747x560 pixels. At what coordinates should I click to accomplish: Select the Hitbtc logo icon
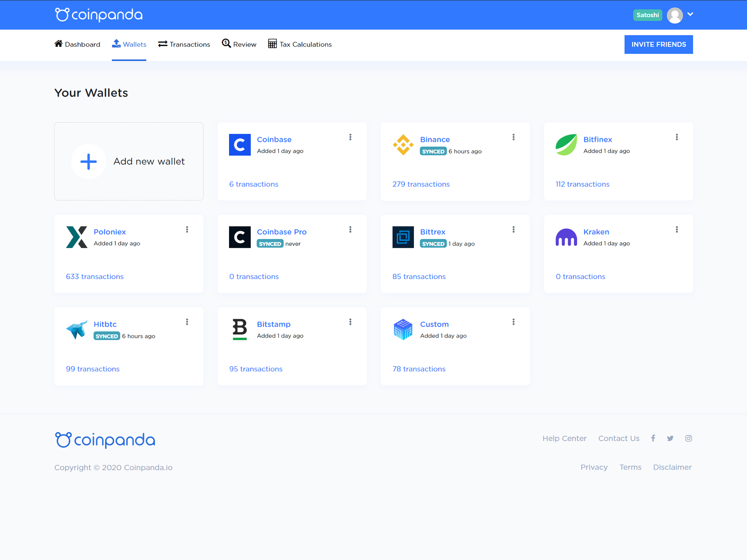(x=77, y=329)
